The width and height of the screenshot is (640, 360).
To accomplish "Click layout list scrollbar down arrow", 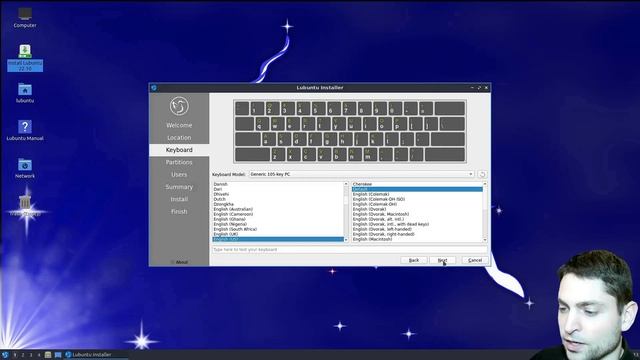I will [x=346, y=240].
